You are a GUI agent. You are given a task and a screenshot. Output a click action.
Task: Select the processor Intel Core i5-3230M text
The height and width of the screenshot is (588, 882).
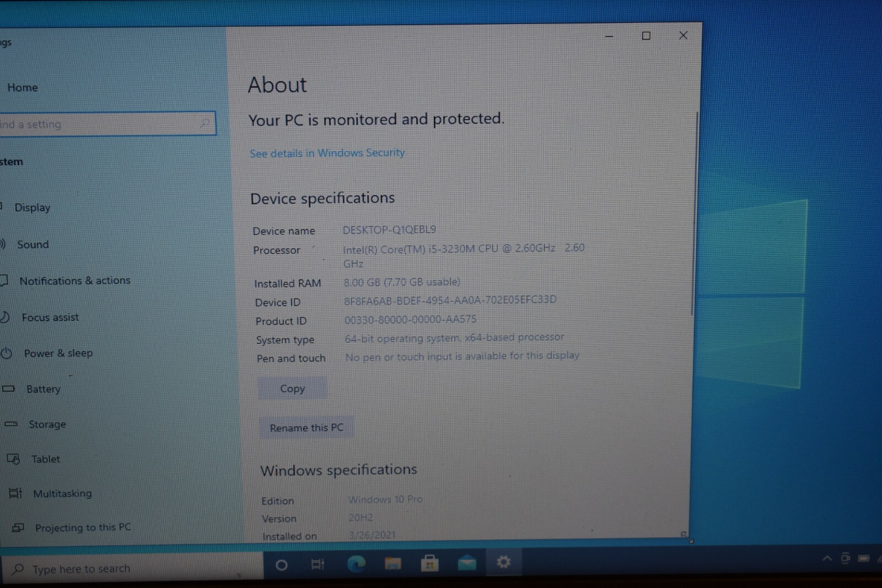(x=463, y=256)
